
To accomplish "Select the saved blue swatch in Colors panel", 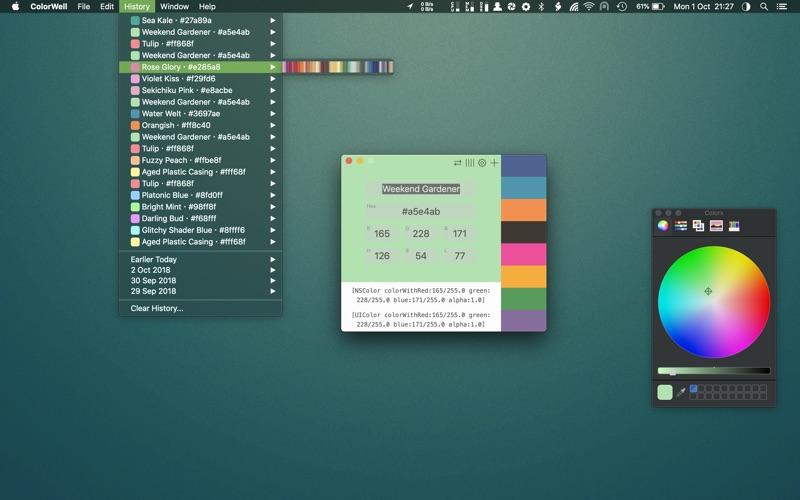I will click(x=693, y=389).
